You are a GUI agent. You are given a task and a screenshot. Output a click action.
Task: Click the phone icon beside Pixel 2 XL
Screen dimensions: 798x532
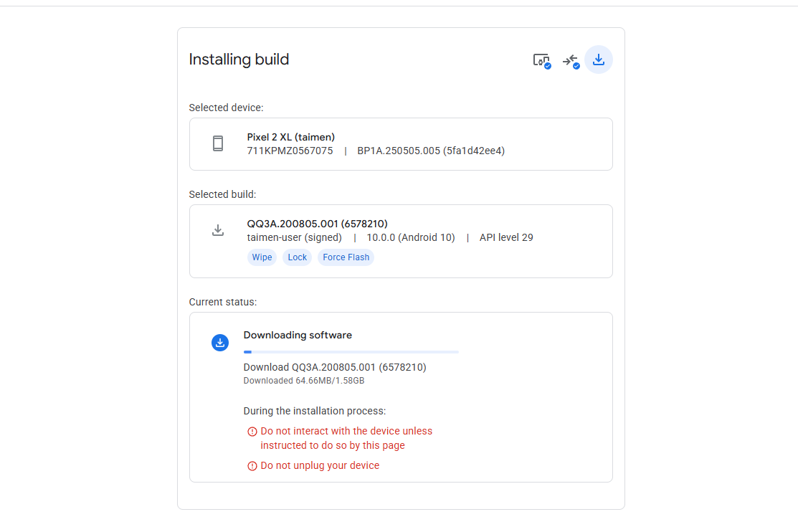(218, 143)
